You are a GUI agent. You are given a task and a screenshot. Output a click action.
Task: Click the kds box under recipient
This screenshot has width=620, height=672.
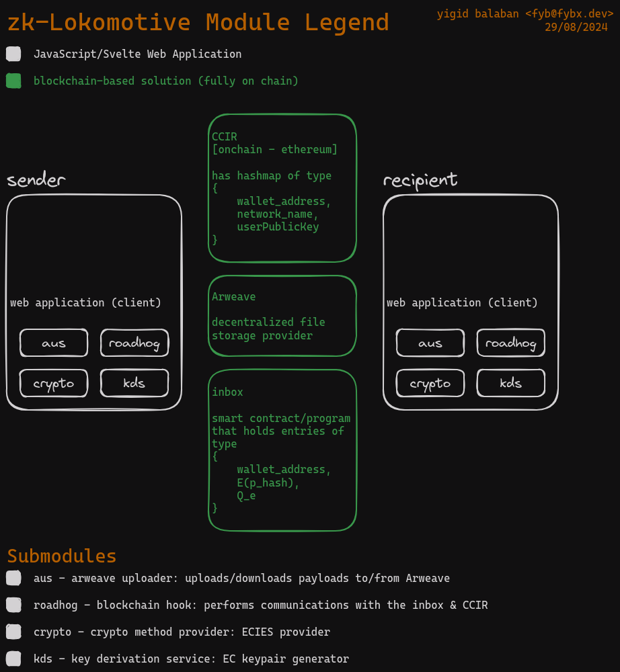tap(511, 383)
